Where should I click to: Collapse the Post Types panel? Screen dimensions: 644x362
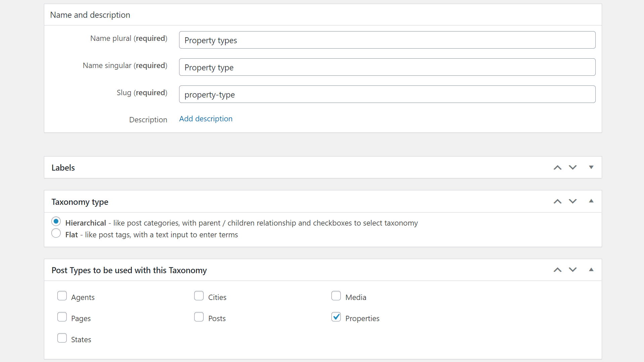[591, 269]
